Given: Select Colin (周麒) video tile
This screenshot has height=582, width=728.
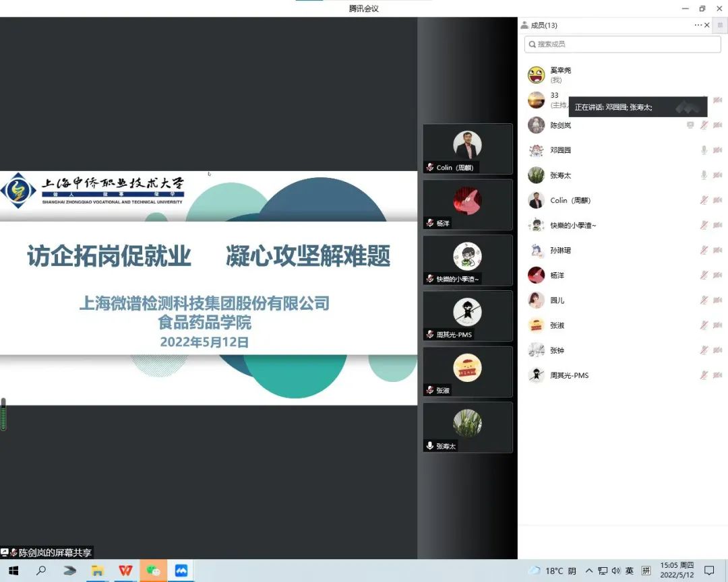Looking at the screenshot, I should [x=468, y=149].
